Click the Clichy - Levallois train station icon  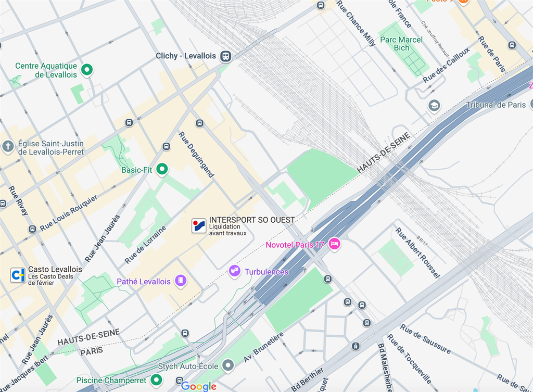(226, 56)
